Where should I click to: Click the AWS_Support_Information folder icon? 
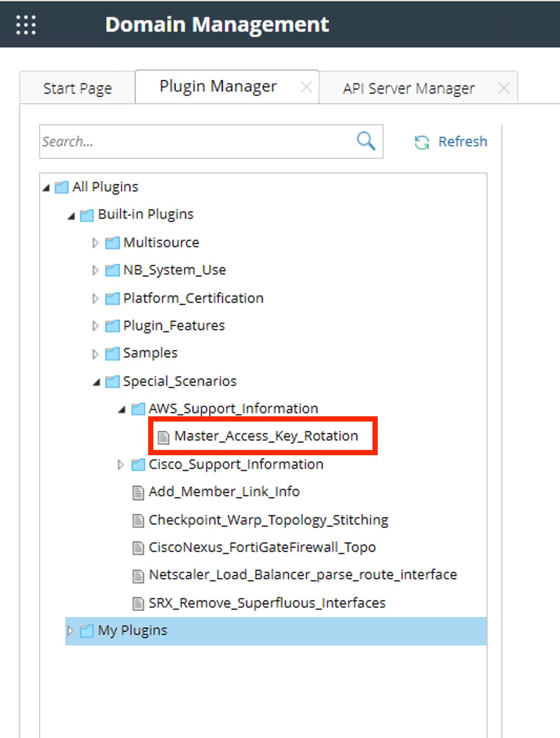[138, 408]
